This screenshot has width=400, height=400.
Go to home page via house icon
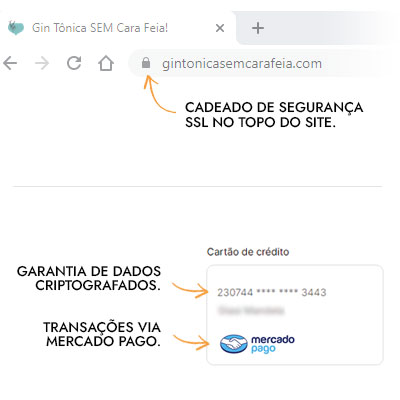tap(106, 63)
